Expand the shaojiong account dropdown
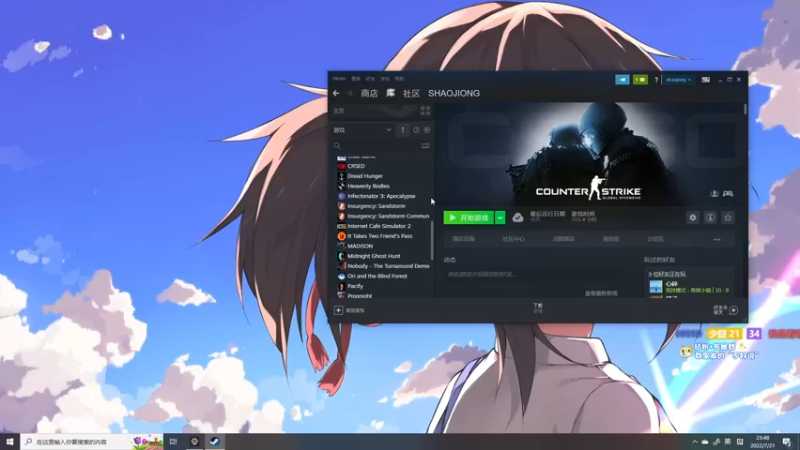Screen dimensions: 800x450 679,80
